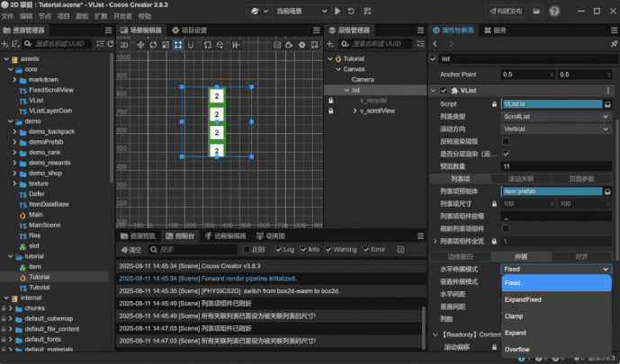
Task: Add new node in hierarchy panel
Action: [x=330, y=44]
